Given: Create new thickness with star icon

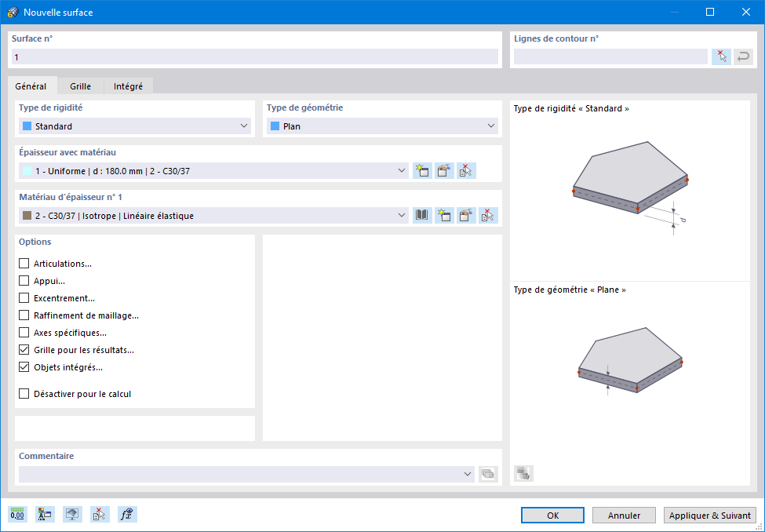Looking at the screenshot, I should pyautogui.click(x=422, y=171).
